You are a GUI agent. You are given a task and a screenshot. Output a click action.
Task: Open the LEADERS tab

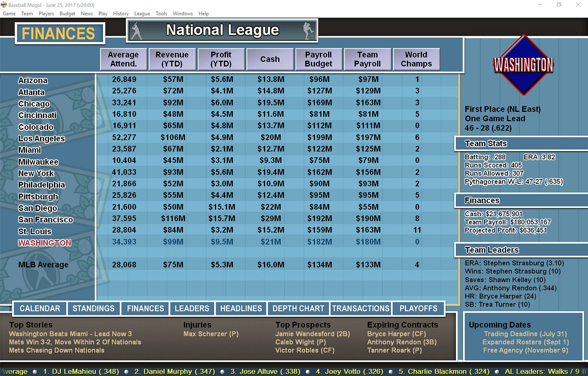192,308
